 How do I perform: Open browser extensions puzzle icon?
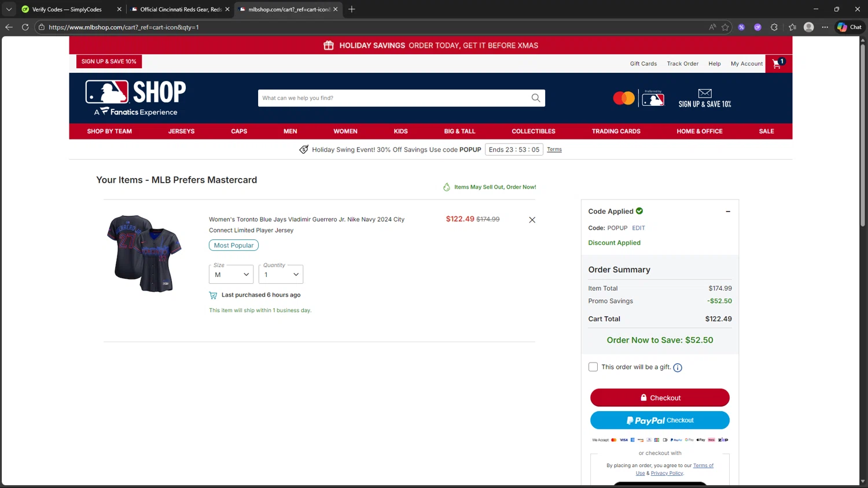pyautogui.click(x=774, y=27)
